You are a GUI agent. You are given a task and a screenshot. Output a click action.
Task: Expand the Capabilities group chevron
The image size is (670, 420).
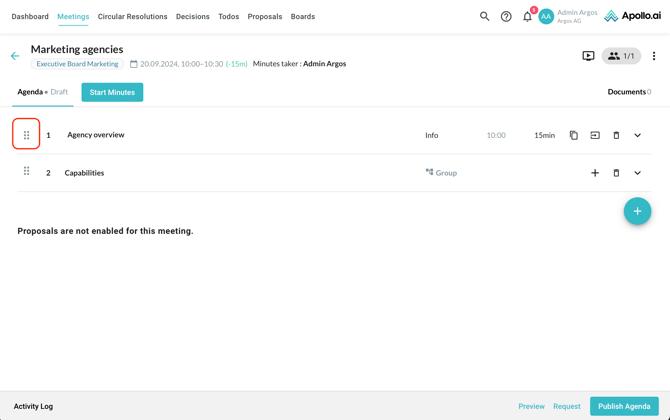click(638, 173)
